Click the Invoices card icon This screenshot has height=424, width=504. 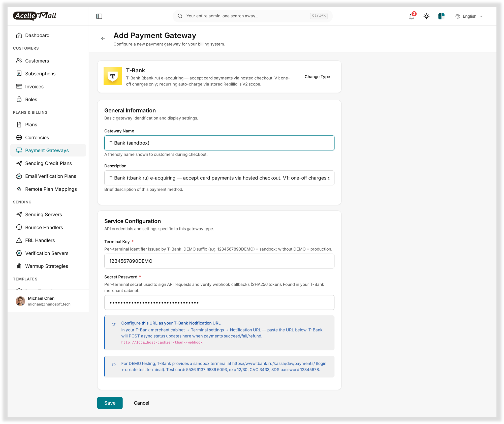(19, 86)
